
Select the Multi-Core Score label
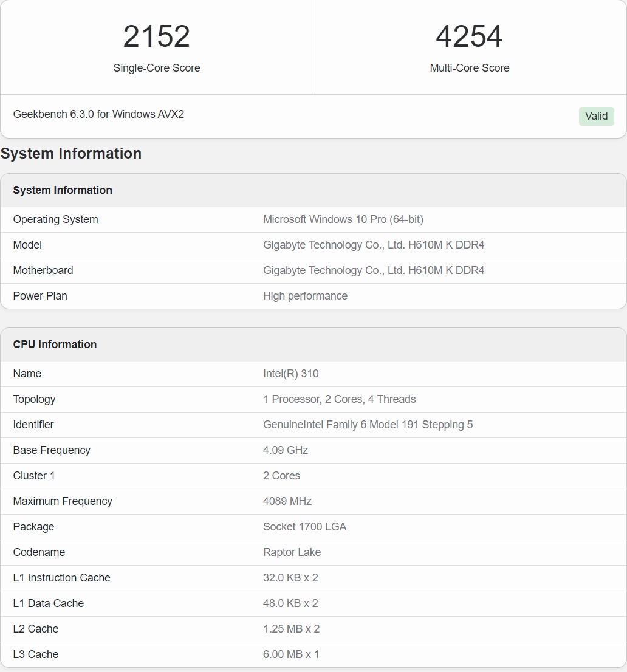[x=469, y=68]
